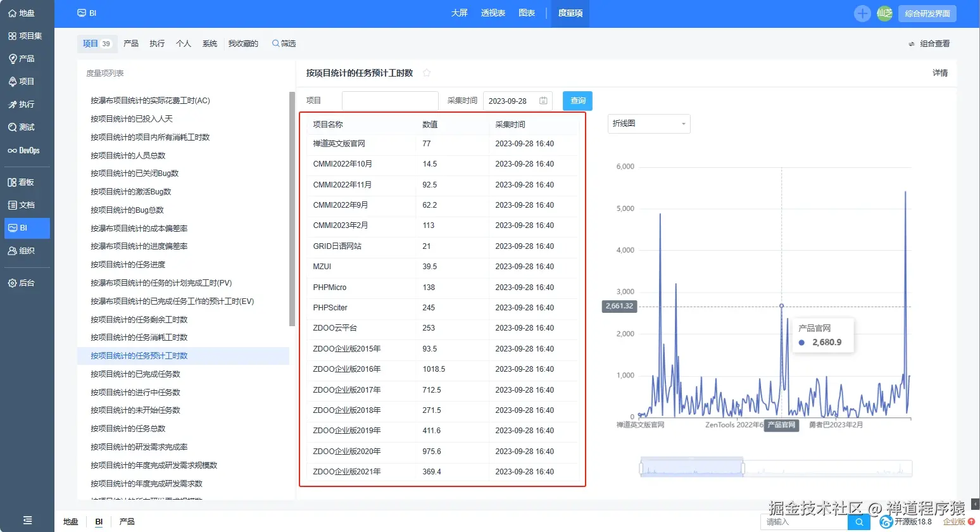Toggle 组合查看 mode
The image size is (980, 532).
tap(929, 44)
